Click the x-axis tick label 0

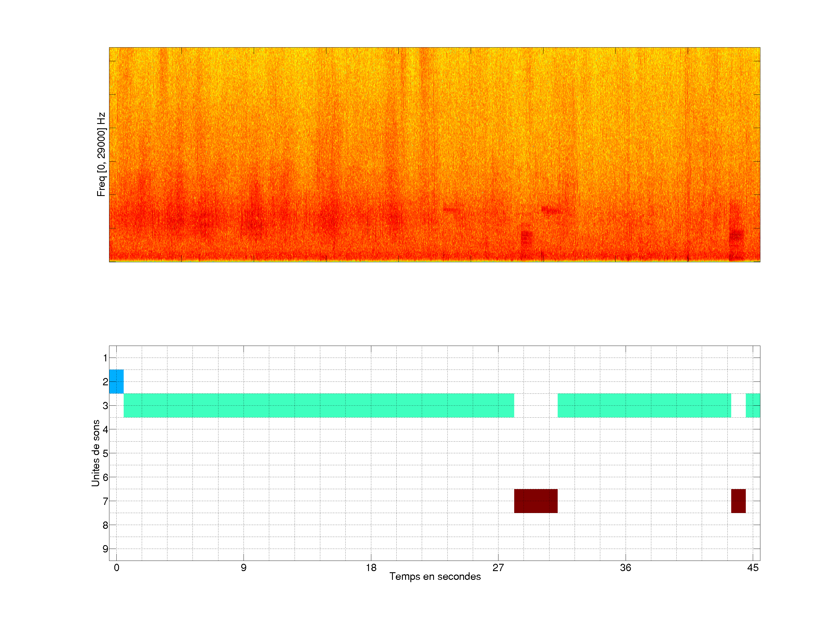(117, 568)
